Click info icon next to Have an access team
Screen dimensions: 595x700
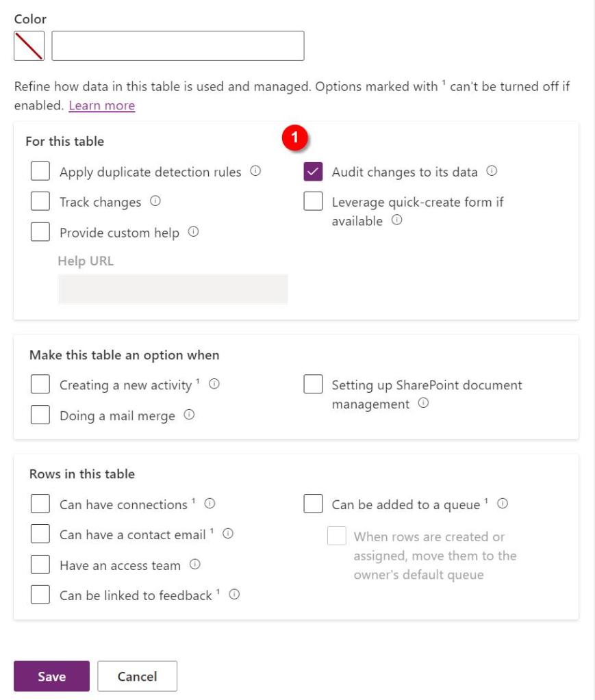(194, 565)
